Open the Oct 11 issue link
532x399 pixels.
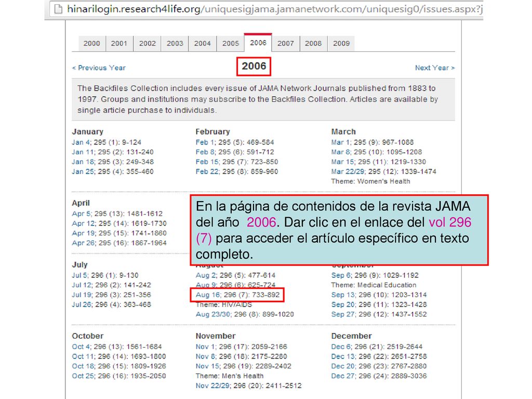tap(83, 357)
